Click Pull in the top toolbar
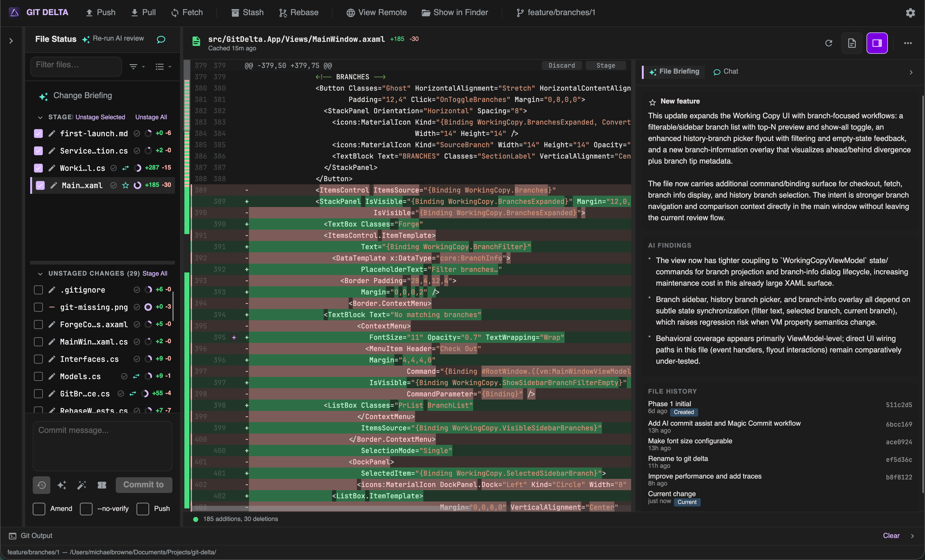The image size is (925, 560). pyautogui.click(x=143, y=13)
